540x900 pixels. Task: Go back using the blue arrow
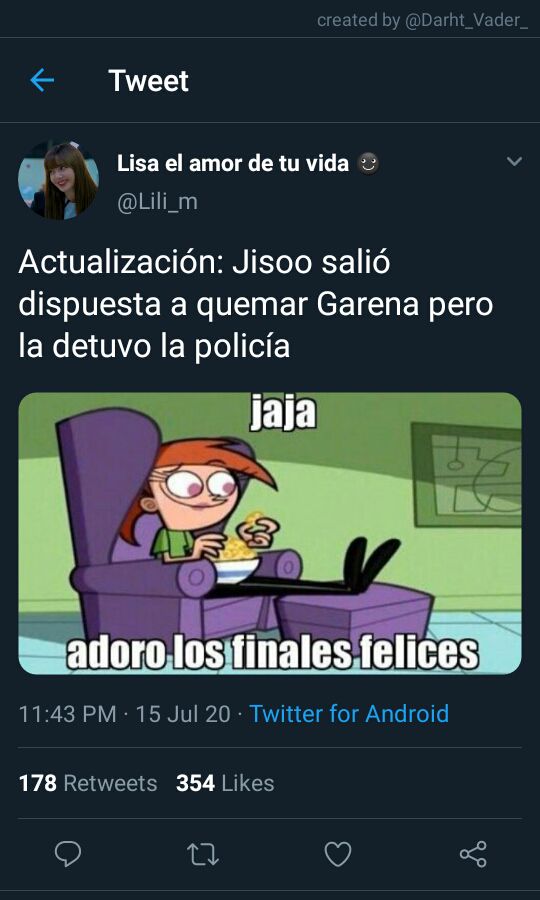42,80
